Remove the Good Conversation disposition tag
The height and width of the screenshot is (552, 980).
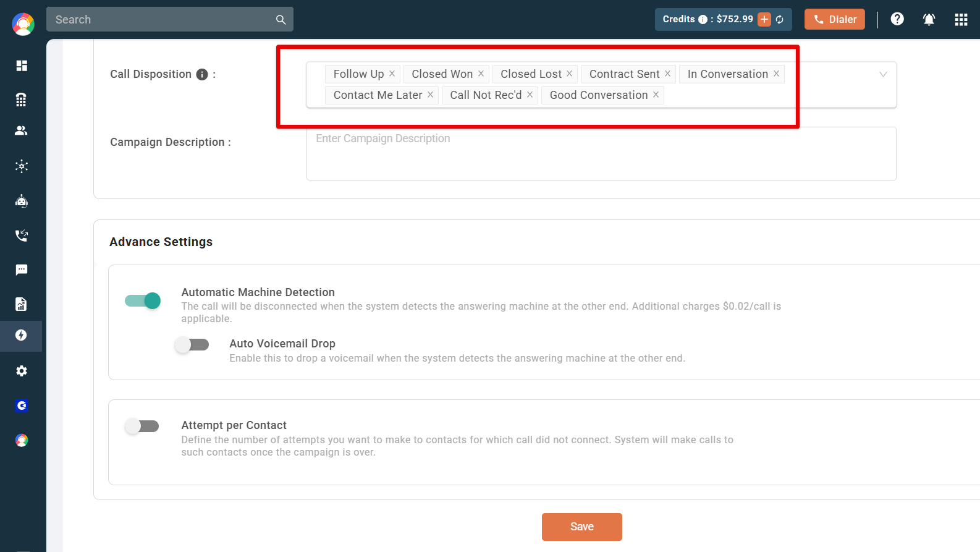tap(656, 95)
